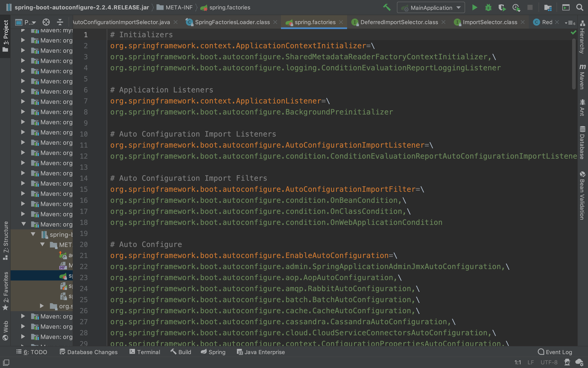This screenshot has height=368, width=588.
Task: Toggle the Ant tool window
Action: (x=582, y=107)
